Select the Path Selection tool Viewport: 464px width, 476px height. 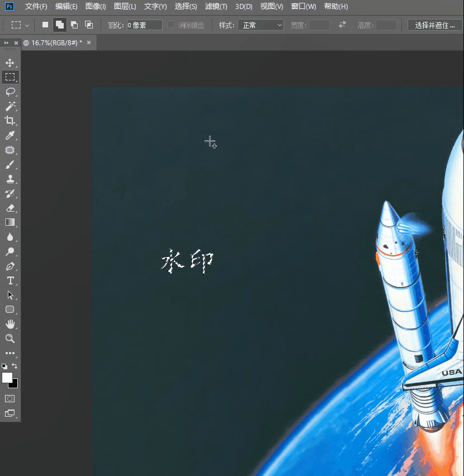[x=10, y=295]
